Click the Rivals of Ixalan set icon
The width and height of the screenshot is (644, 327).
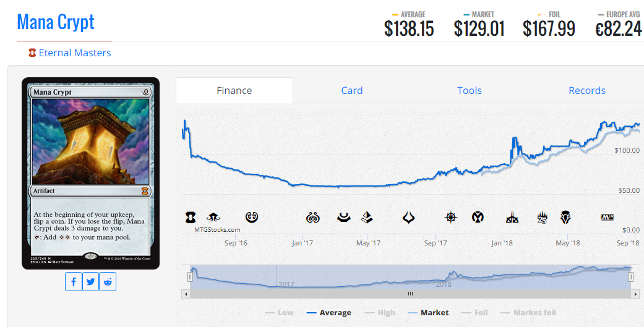(x=512, y=218)
